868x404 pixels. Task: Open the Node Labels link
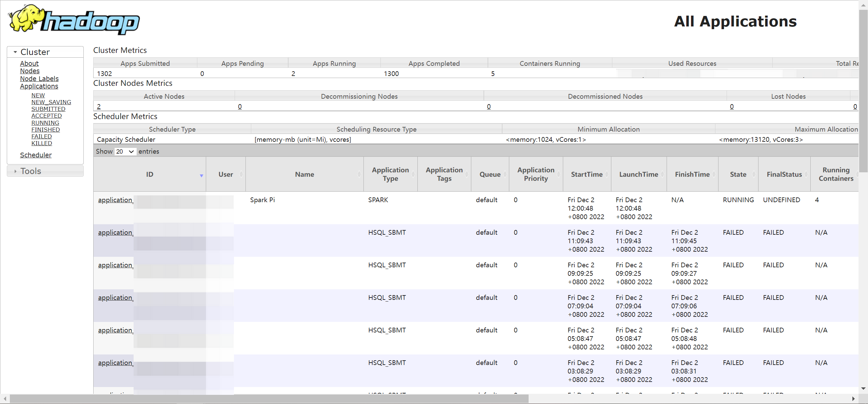39,79
